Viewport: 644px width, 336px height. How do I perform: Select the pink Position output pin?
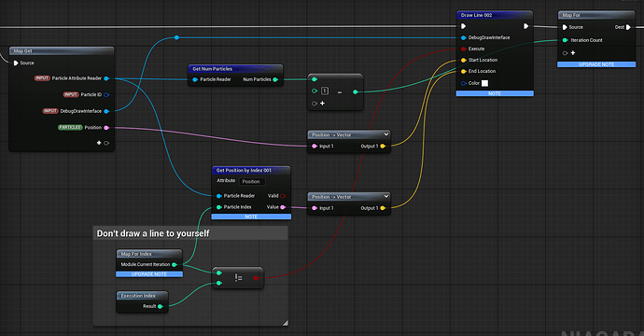106,127
